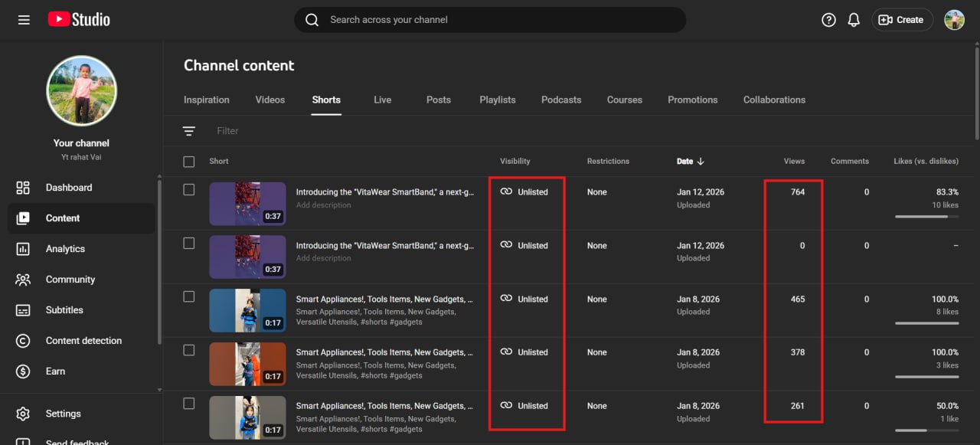The width and height of the screenshot is (980, 445).
Task: Open visibility options for 261-view short
Action: (525, 406)
